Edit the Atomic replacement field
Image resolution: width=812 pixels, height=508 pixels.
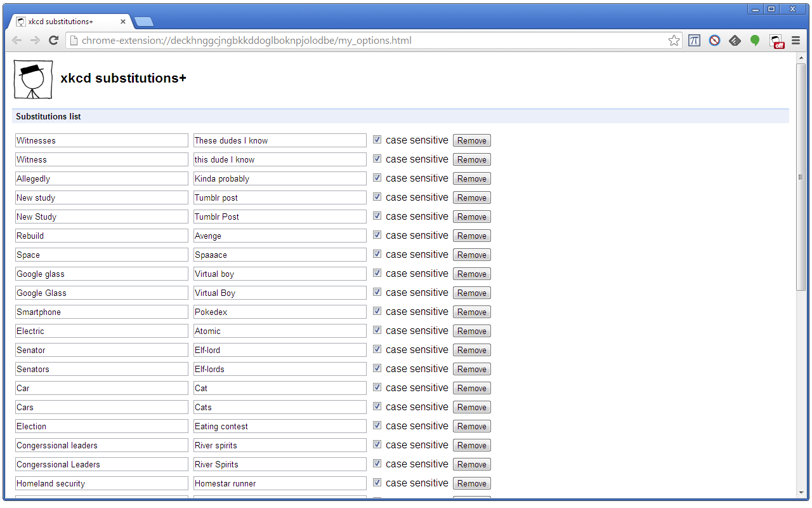coord(280,331)
